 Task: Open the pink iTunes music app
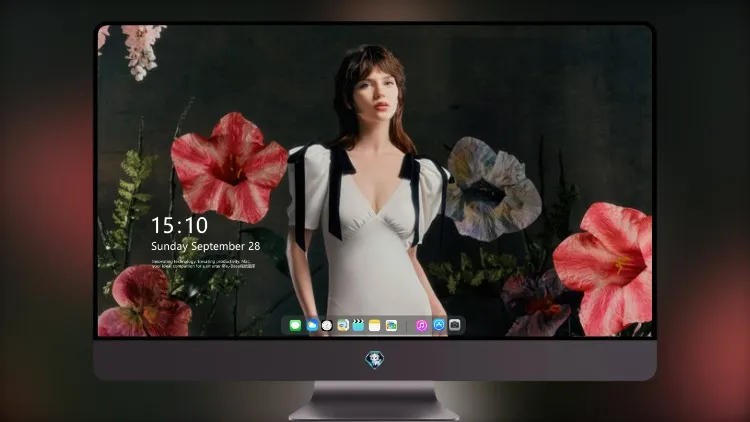pyautogui.click(x=421, y=325)
